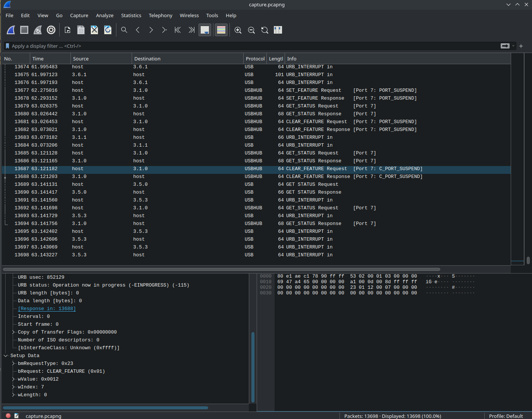Restart the current capture
This screenshot has width=532, height=419.
coord(38,30)
